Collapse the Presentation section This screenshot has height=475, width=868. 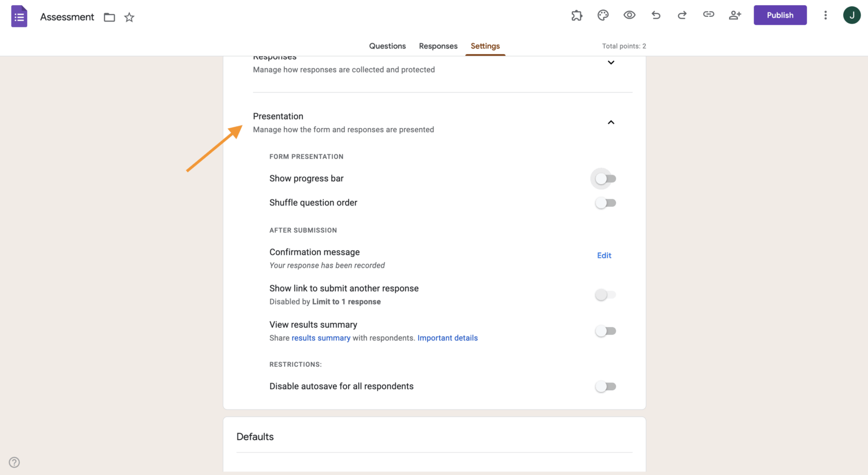[611, 122]
